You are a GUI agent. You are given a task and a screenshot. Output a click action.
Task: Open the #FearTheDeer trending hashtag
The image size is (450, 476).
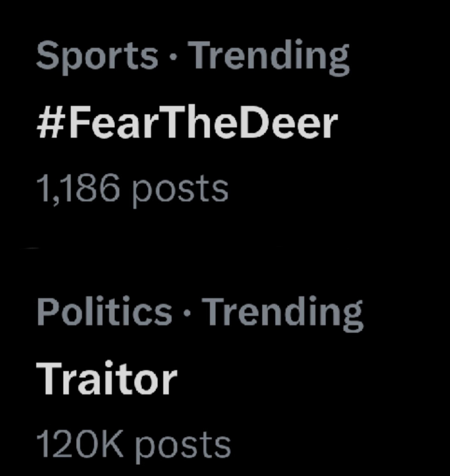pyautogui.click(x=187, y=122)
